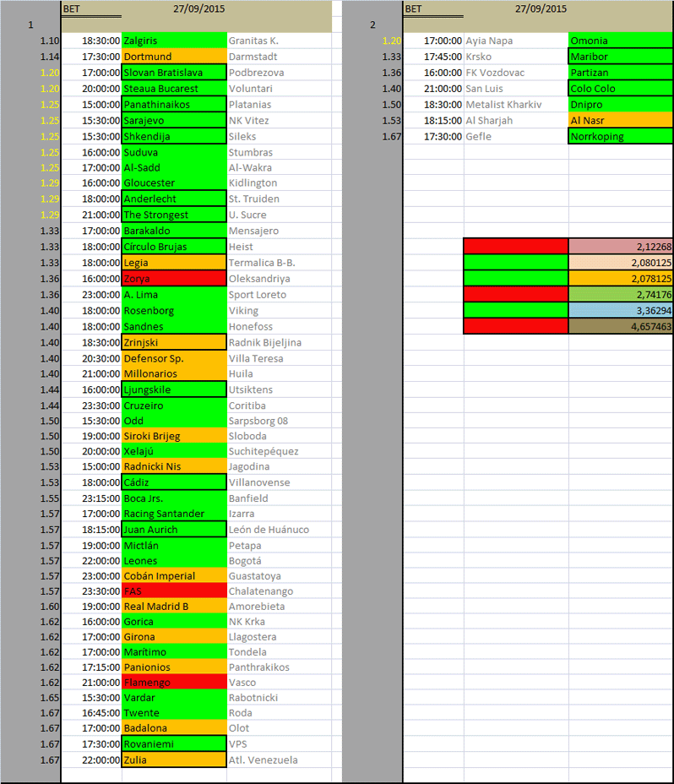Screen dimensions: 674x784
Task: Click the Dnipro cell
Action: point(621,105)
